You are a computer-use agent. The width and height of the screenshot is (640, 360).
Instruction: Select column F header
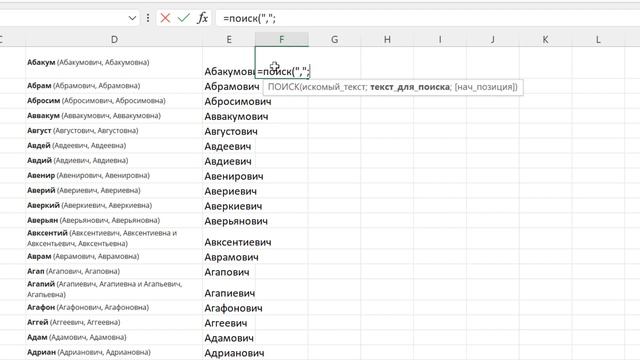point(282,40)
